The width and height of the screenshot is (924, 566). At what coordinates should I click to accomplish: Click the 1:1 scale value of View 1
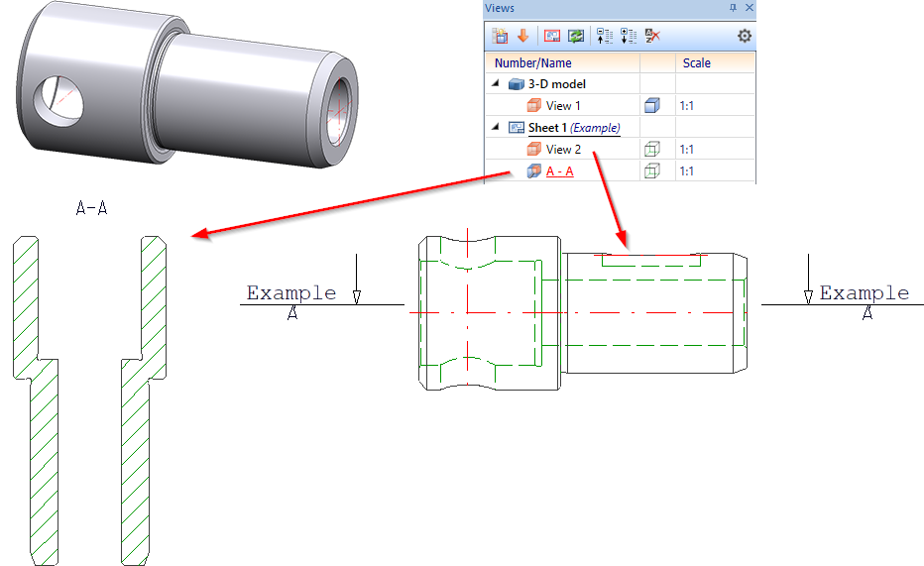click(x=686, y=106)
